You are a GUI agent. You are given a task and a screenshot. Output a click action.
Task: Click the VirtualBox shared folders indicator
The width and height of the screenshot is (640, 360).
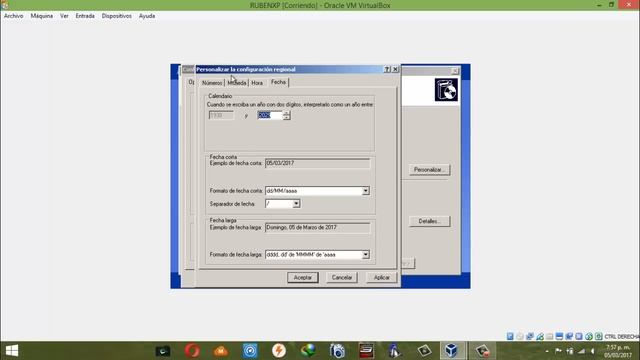tap(549, 336)
